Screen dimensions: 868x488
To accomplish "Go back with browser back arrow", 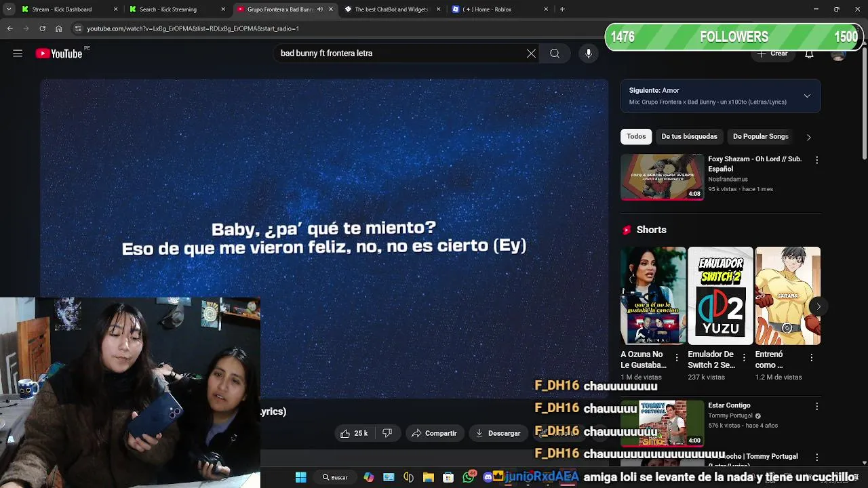I will 9,28.
